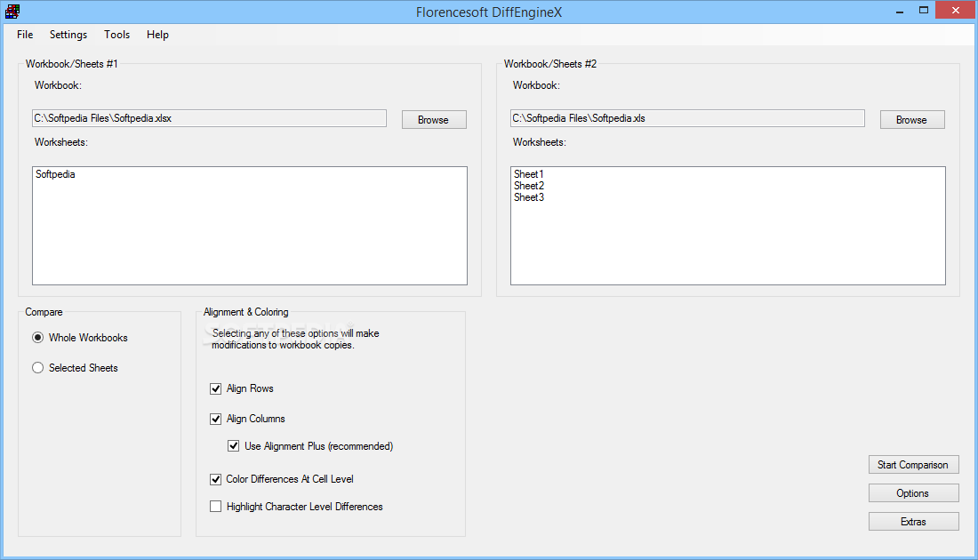Click the Workbook #2 path field
Screen dimensions: 978x560
tap(687, 118)
